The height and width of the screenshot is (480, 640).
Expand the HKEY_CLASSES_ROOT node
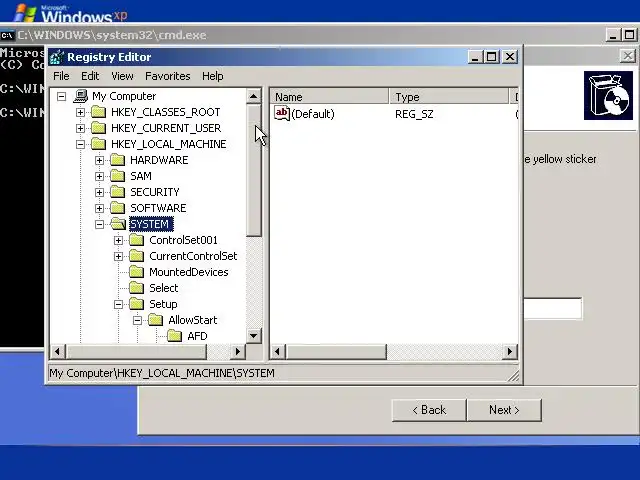point(80,112)
